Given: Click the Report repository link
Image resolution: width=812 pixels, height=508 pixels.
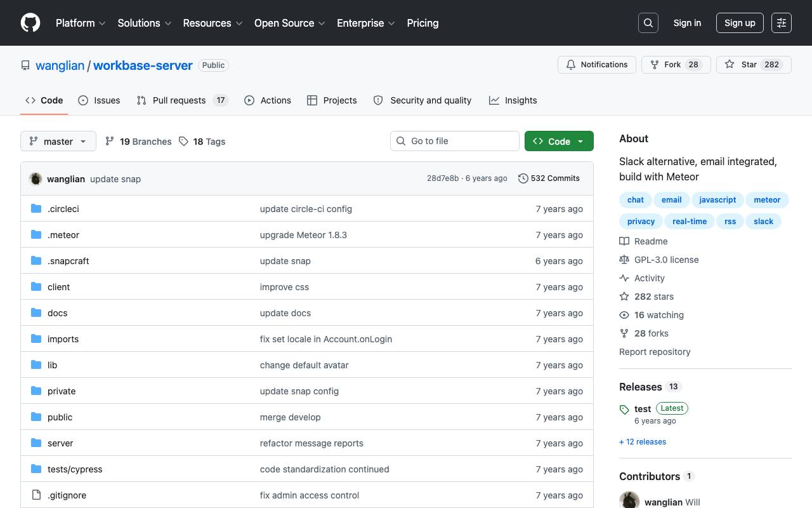Looking at the screenshot, I should coord(655,352).
